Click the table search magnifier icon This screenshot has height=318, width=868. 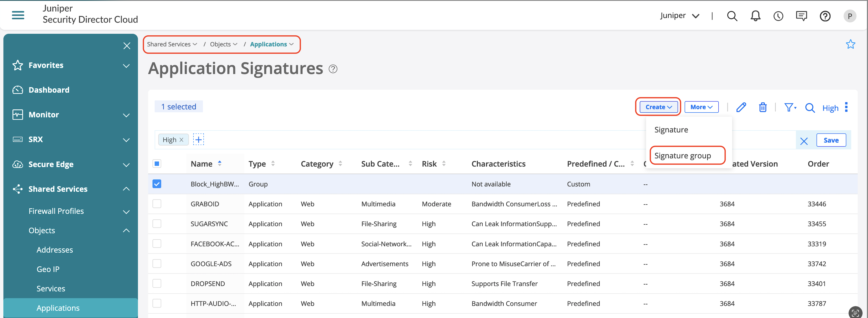[x=810, y=108]
